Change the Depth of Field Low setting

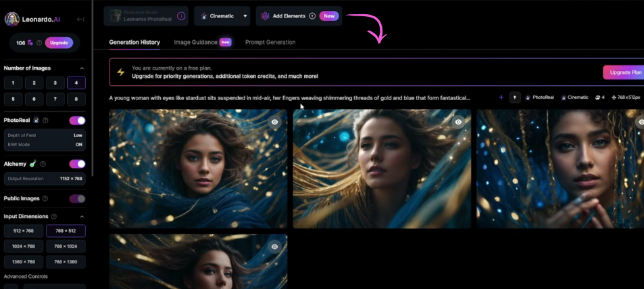(x=45, y=135)
